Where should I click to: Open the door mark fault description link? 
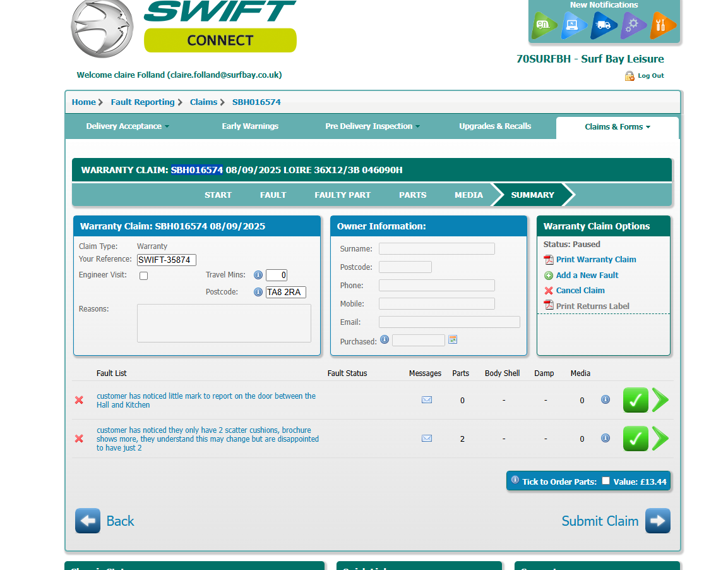point(206,401)
